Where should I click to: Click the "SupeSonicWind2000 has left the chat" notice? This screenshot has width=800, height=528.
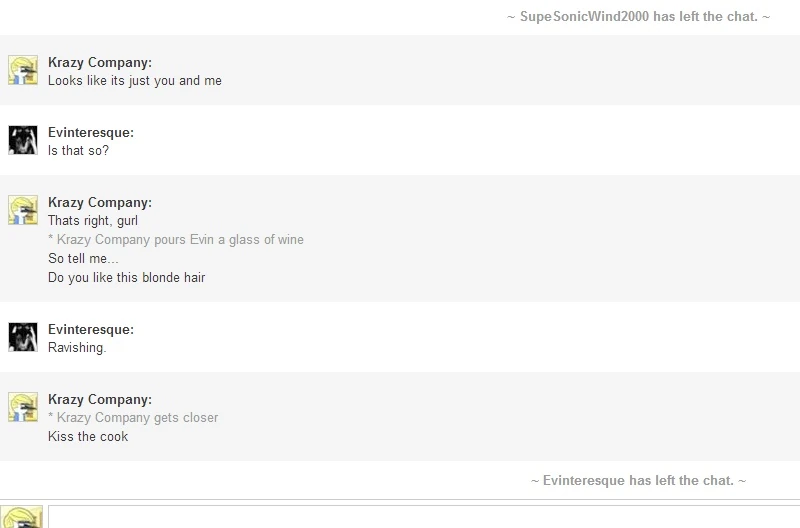tap(638, 17)
